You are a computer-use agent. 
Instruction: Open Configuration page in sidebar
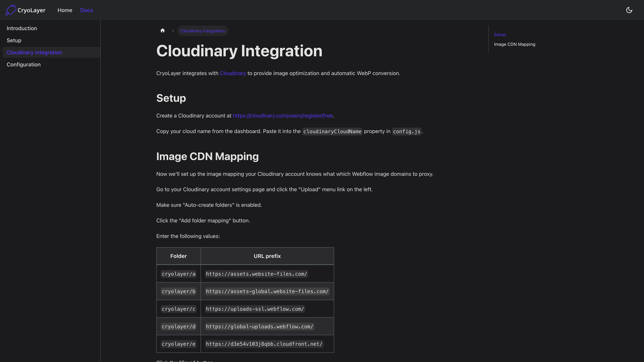(23, 65)
